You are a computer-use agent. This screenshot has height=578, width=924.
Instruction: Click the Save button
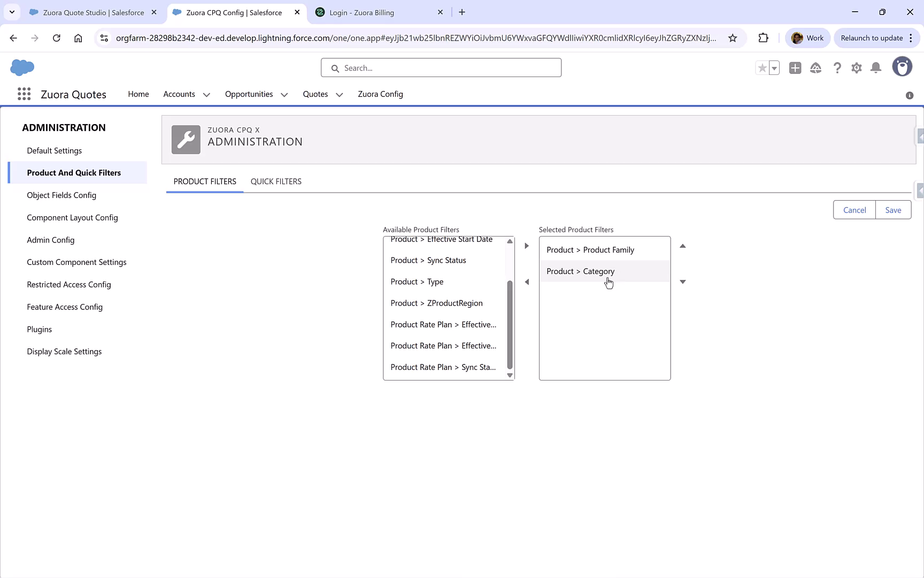tap(892, 210)
